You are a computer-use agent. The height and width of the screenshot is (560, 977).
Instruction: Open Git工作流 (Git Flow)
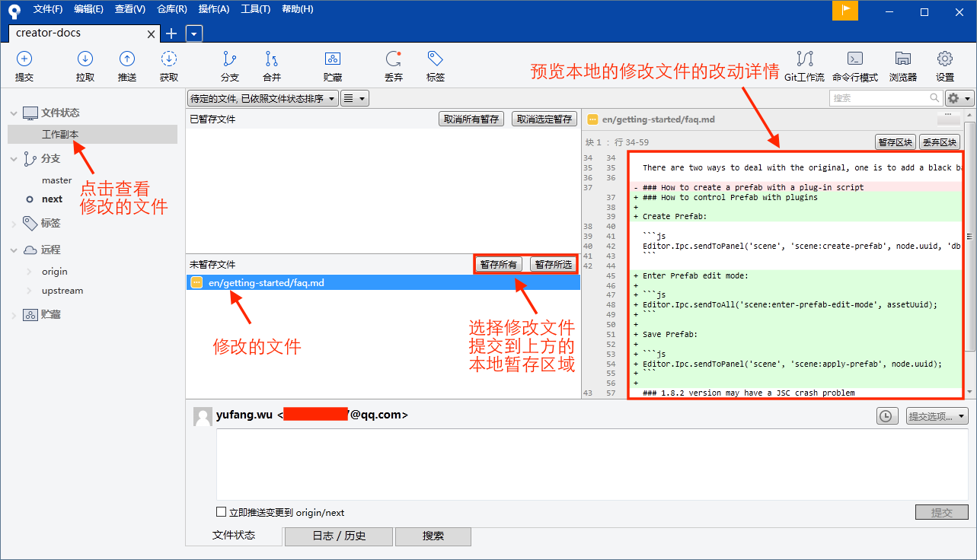pyautogui.click(x=805, y=59)
